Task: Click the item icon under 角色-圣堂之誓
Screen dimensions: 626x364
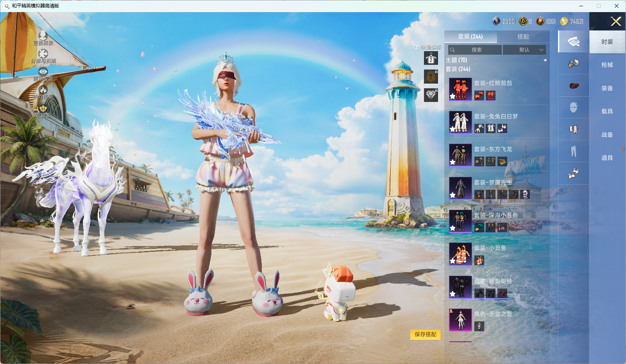Action: [479, 326]
